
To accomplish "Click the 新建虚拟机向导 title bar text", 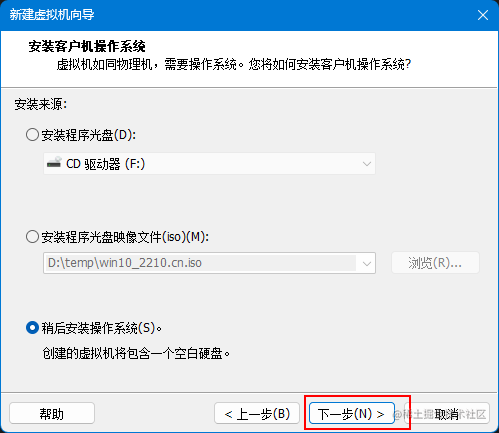I will click(x=52, y=15).
